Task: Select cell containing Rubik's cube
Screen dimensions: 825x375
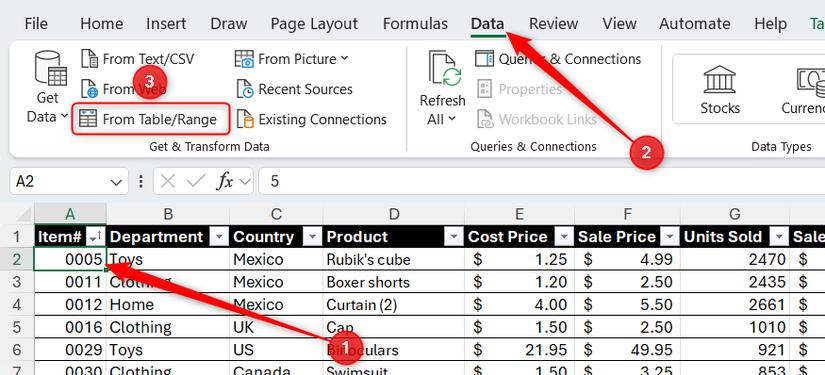Action: click(x=394, y=259)
